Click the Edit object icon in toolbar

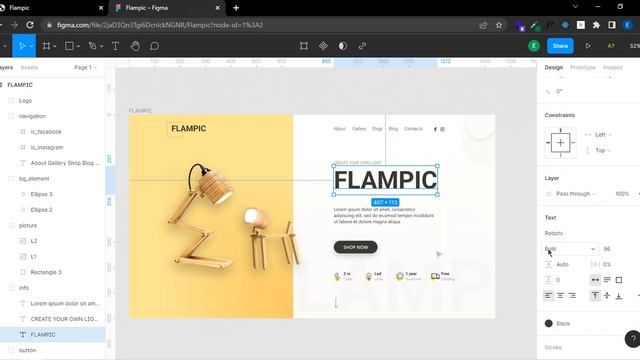(x=304, y=46)
